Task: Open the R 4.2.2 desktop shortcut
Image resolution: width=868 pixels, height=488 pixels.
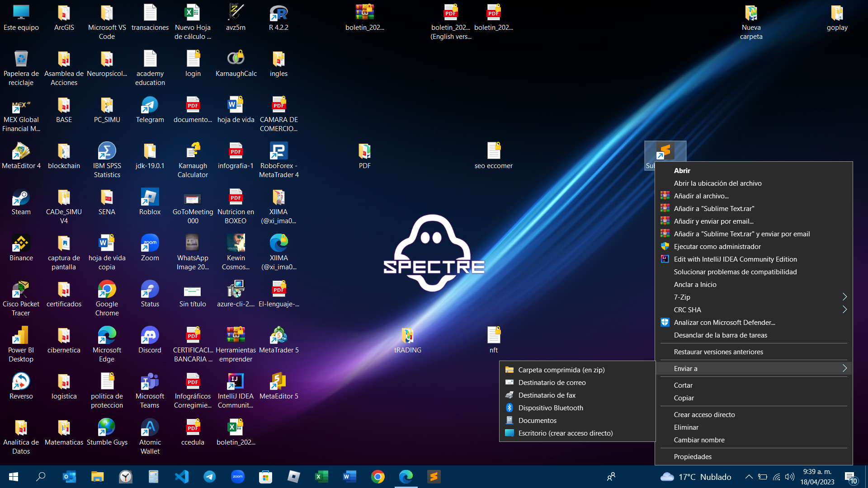Action: point(278,18)
